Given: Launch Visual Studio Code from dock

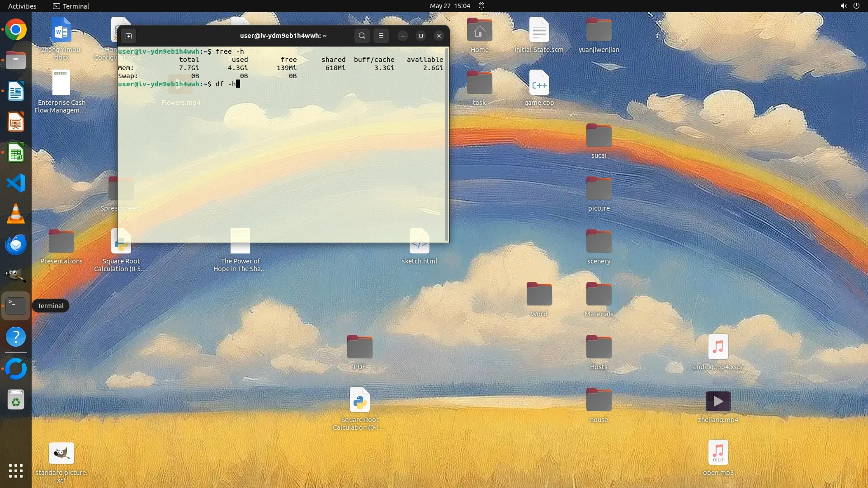Looking at the screenshot, I should (16, 183).
